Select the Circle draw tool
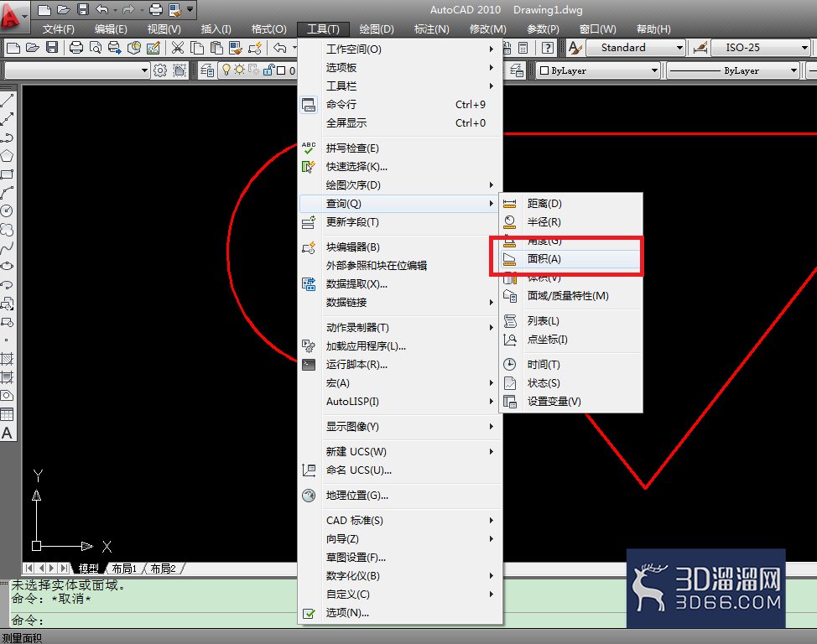Screen dimensions: 817x644 [x=8, y=211]
